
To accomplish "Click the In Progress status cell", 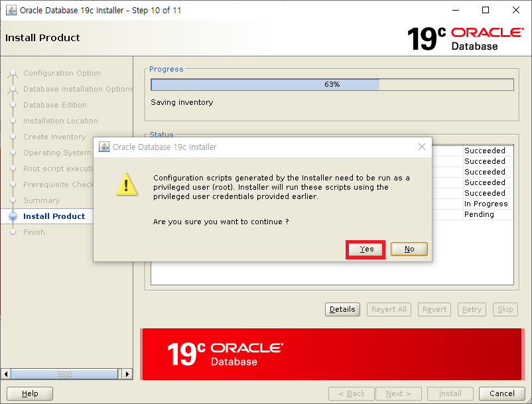I will [488, 204].
